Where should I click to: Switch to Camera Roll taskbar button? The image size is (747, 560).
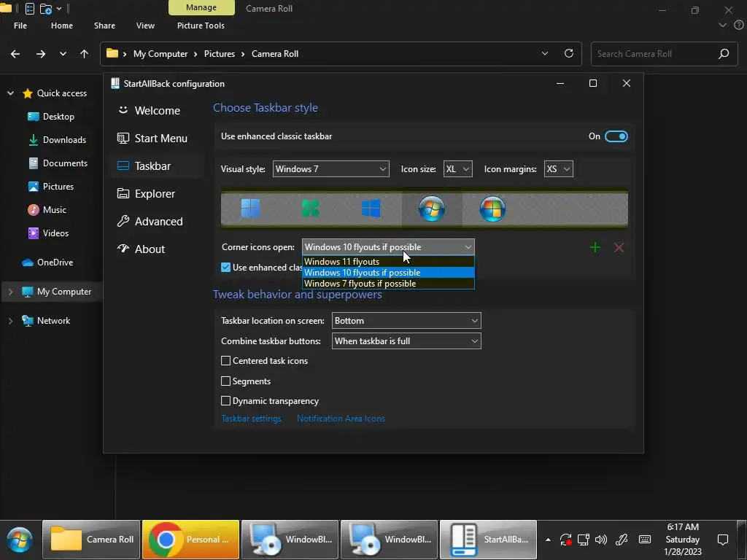pos(91,540)
